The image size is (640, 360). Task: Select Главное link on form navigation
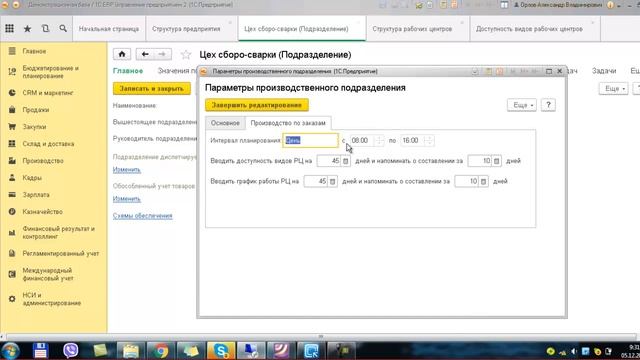click(x=128, y=71)
